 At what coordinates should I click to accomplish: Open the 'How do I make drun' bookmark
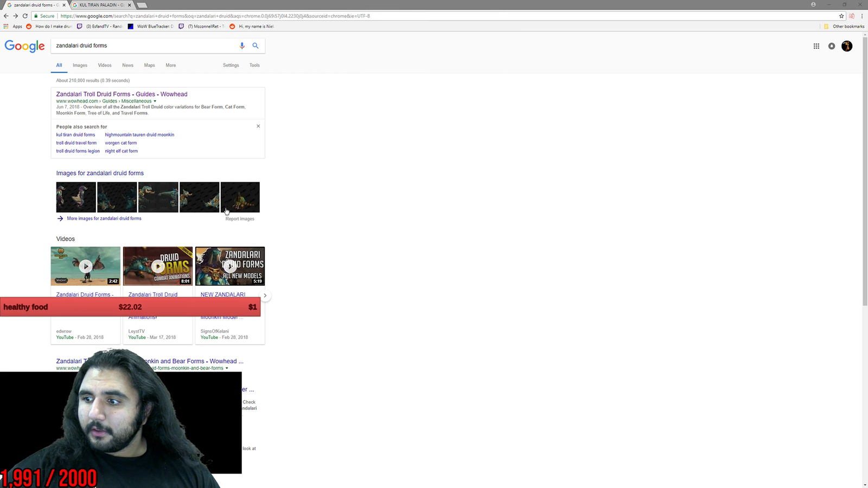[x=49, y=26]
